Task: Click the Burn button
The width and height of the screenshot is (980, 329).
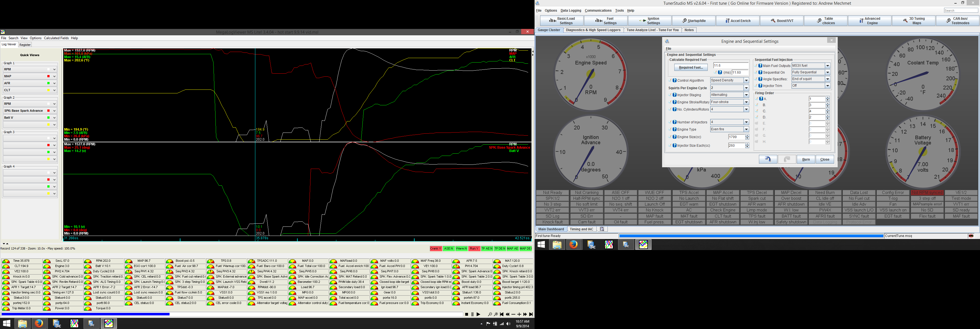Action: [806, 159]
